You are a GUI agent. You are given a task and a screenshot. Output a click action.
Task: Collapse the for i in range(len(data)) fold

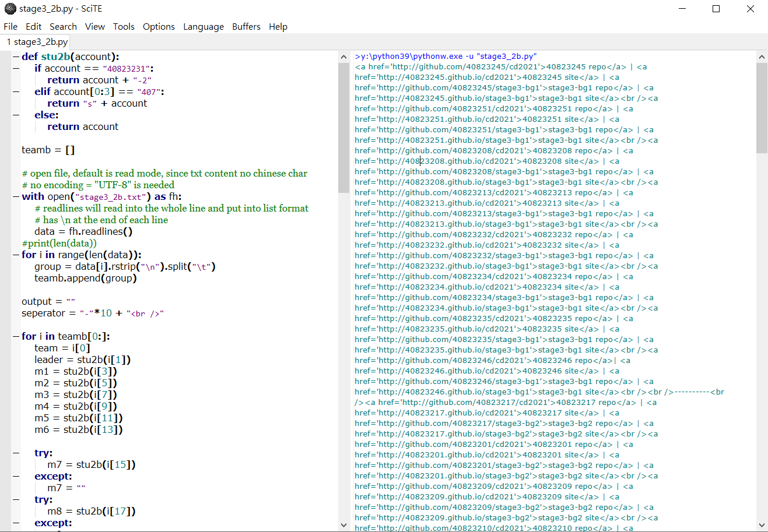(16, 255)
